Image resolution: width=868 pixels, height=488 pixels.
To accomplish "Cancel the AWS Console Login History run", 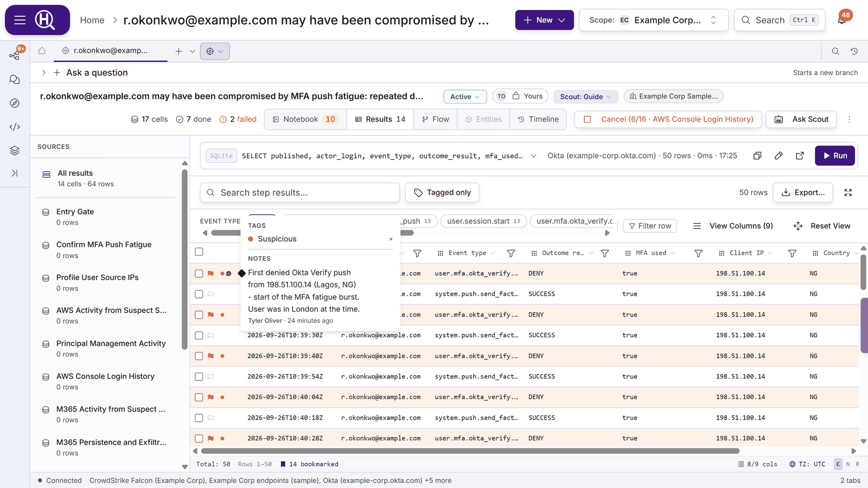I will (668, 119).
